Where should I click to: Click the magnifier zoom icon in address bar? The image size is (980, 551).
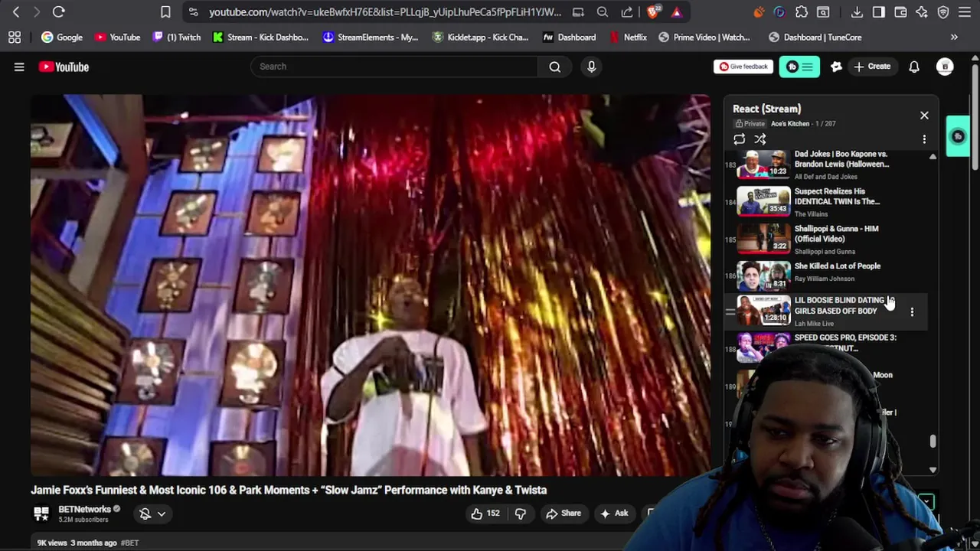[603, 12]
